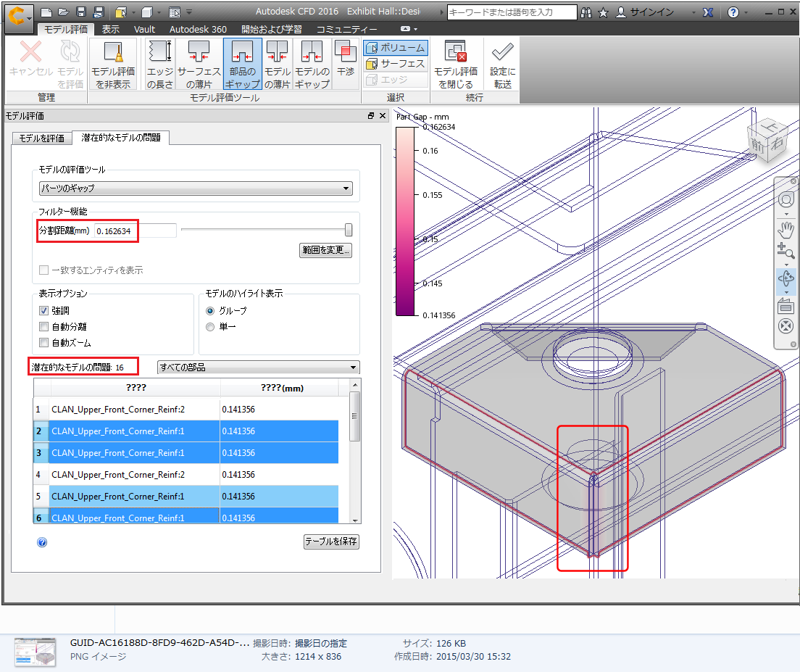Click the blue help question icon in panel

[x=42, y=542]
